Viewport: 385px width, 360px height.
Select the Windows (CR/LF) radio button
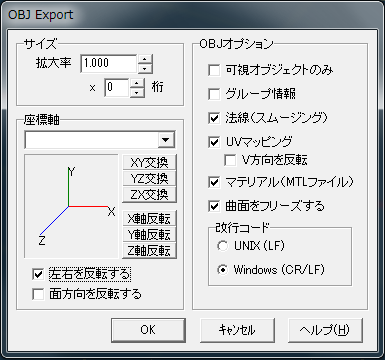(222, 270)
